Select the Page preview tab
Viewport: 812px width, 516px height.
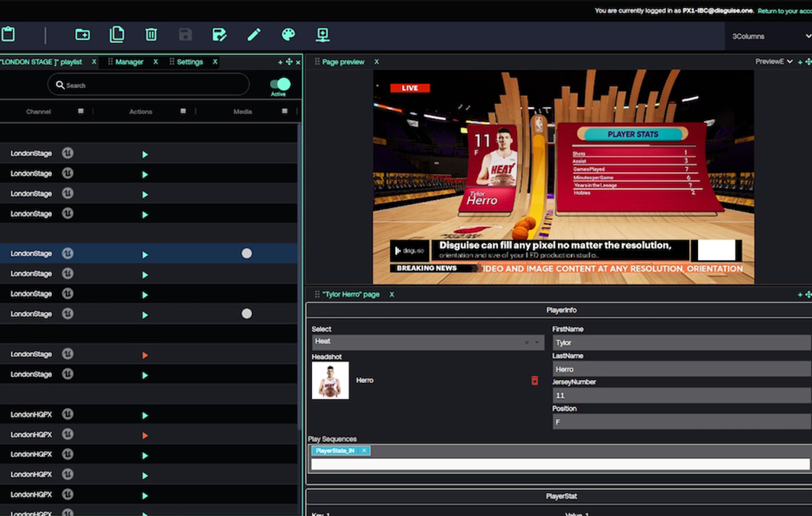(343, 62)
